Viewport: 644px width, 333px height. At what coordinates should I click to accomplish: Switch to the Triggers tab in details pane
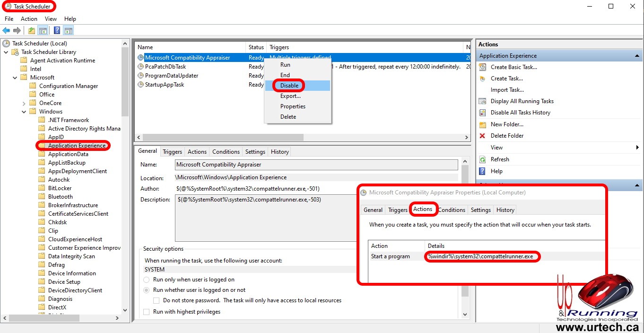point(172,152)
